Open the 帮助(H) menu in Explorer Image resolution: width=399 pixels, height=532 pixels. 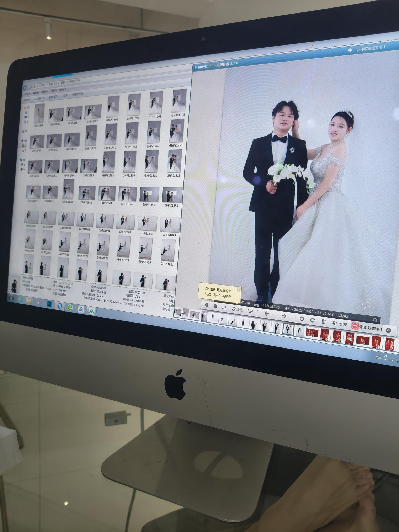pyautogui.click(x=62, y=90)
